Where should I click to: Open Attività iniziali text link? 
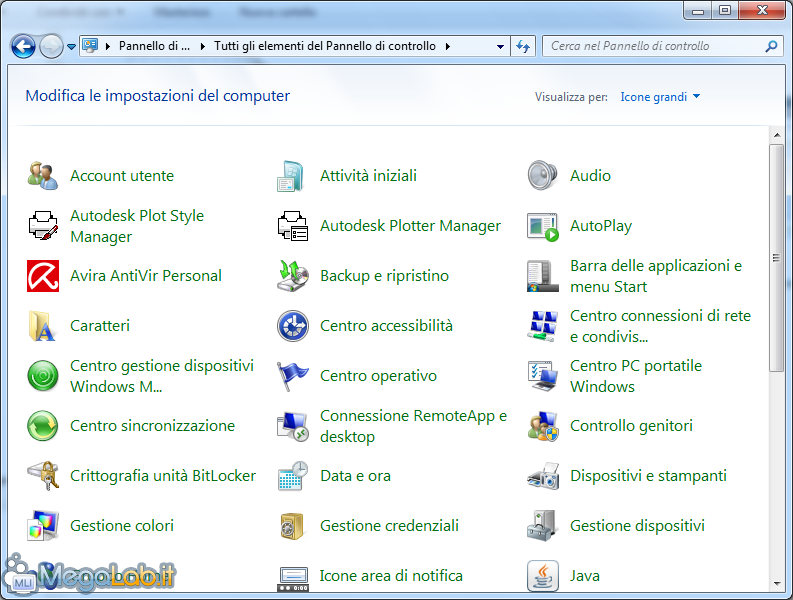(368, 176)
